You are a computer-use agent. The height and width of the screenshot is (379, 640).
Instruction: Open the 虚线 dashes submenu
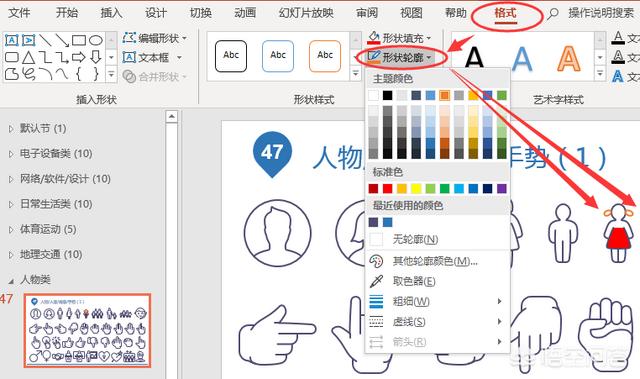pos(437,322)
